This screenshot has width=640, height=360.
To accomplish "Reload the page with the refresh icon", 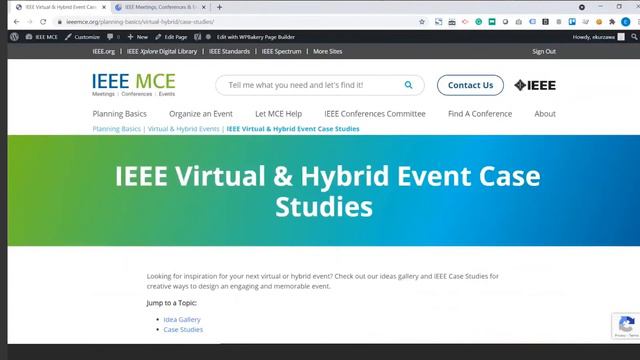I will pos(43,22).
